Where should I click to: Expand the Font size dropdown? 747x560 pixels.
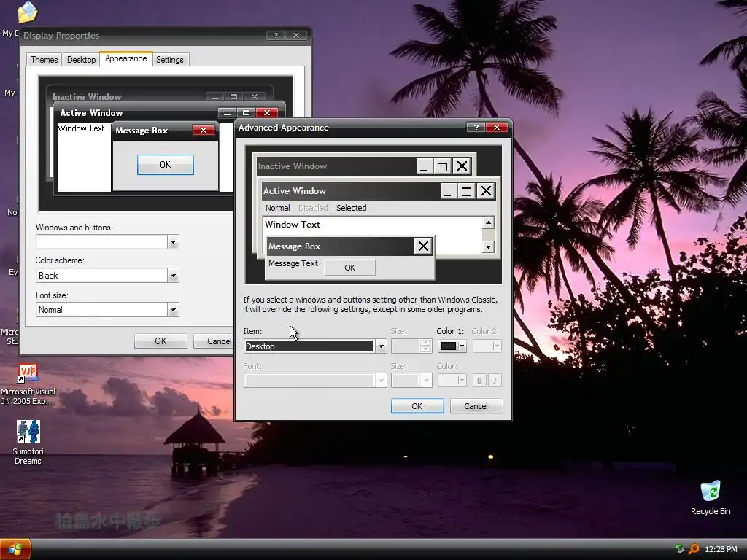(x=426, y=381)
